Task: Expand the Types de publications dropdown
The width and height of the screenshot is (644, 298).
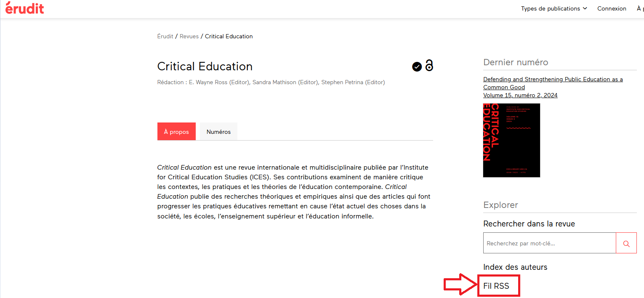Action: point(554,8)
